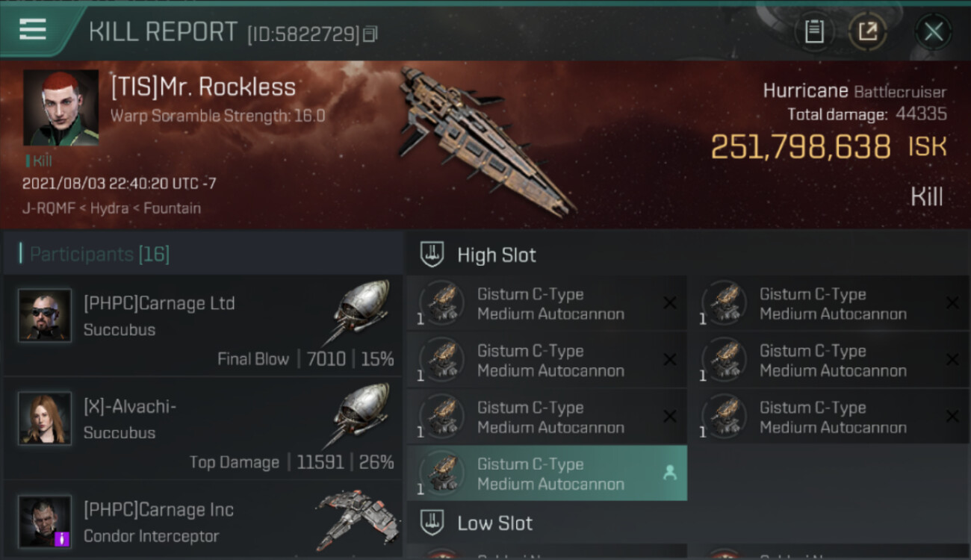Image resolution: width=971 pixels, height=560 pixels.
Task: Click the person icon on highlighted autocannon
Action: tap(669, 473)
